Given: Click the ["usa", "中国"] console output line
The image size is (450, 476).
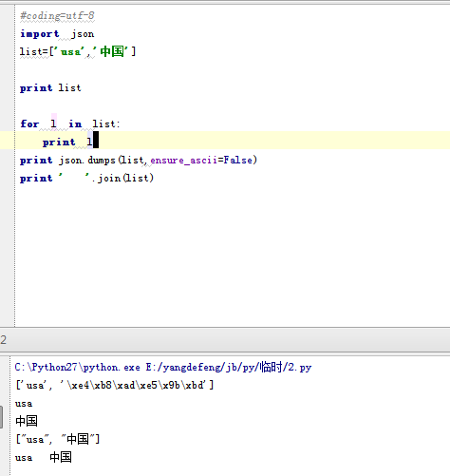Looking at the screenshot, I should [58, 439].
